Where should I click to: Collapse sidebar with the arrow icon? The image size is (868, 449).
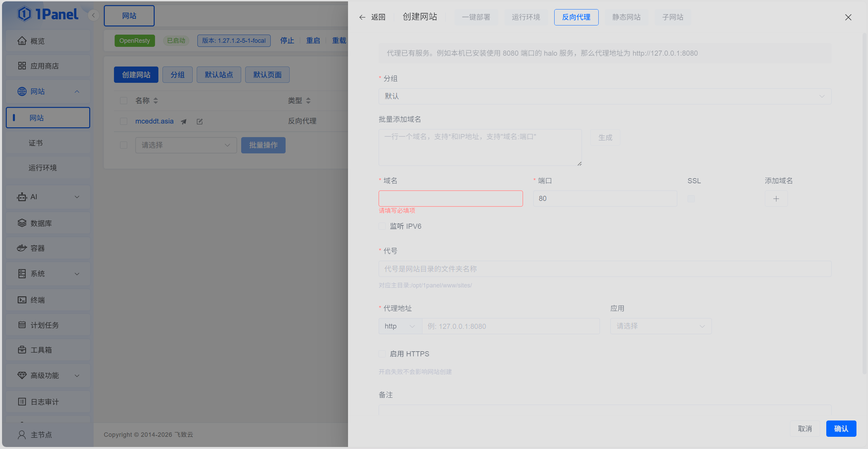point(93,15)
